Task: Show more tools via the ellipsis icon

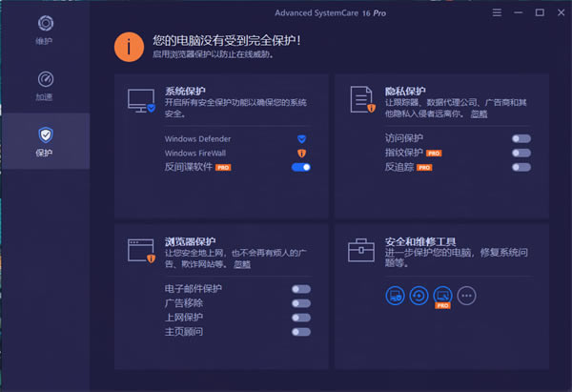Action: [x=466, y=296]
